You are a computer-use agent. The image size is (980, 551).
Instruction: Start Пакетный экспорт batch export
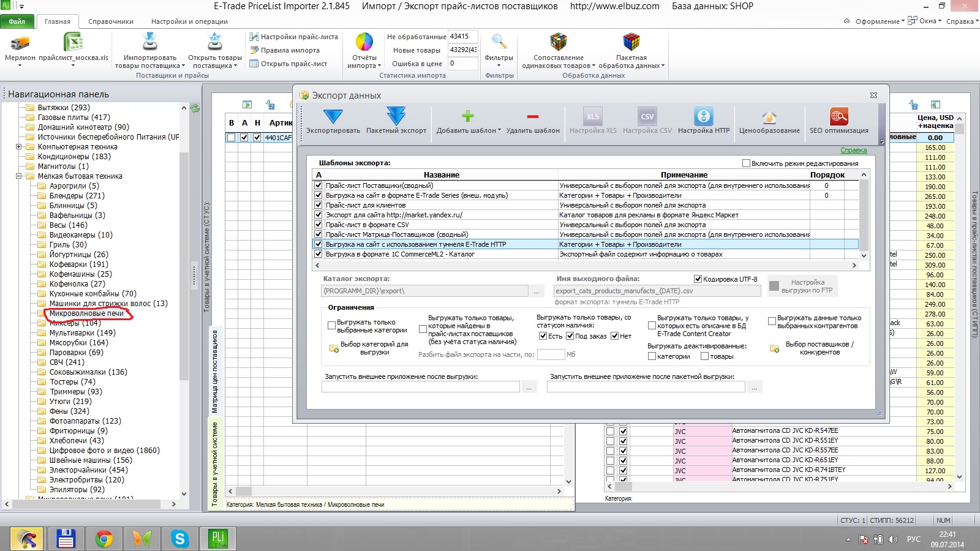[x=396, y=121]
